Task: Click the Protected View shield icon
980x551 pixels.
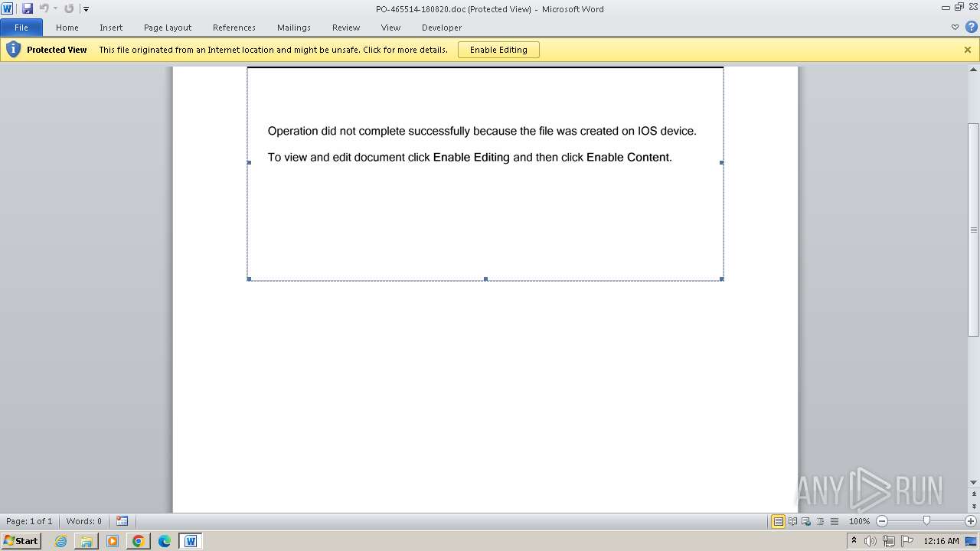Action: [x=13, y=50]
